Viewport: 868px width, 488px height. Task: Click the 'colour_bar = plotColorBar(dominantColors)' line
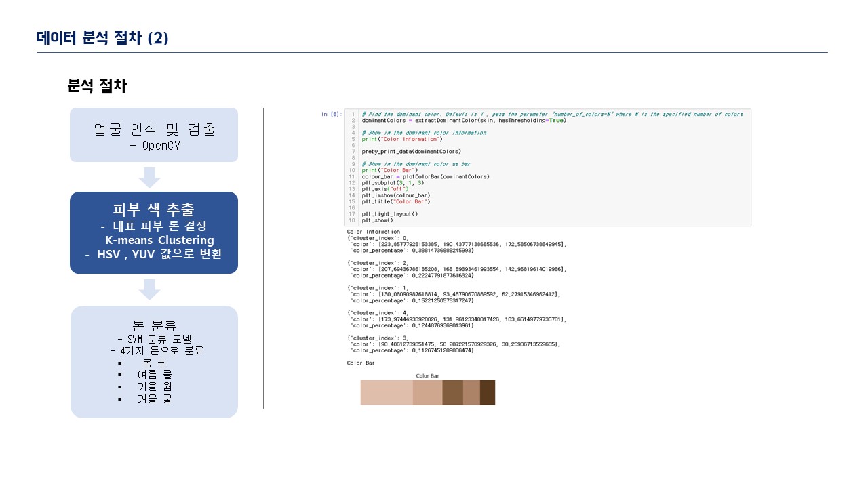pos(425,176)
